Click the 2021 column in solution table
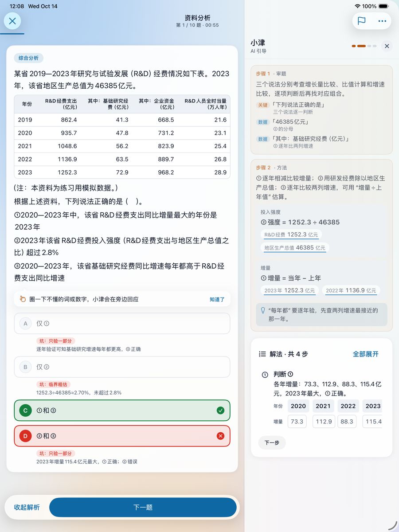Screen dimensions: 399x532 pyautogui.click(x=323, y=406)
